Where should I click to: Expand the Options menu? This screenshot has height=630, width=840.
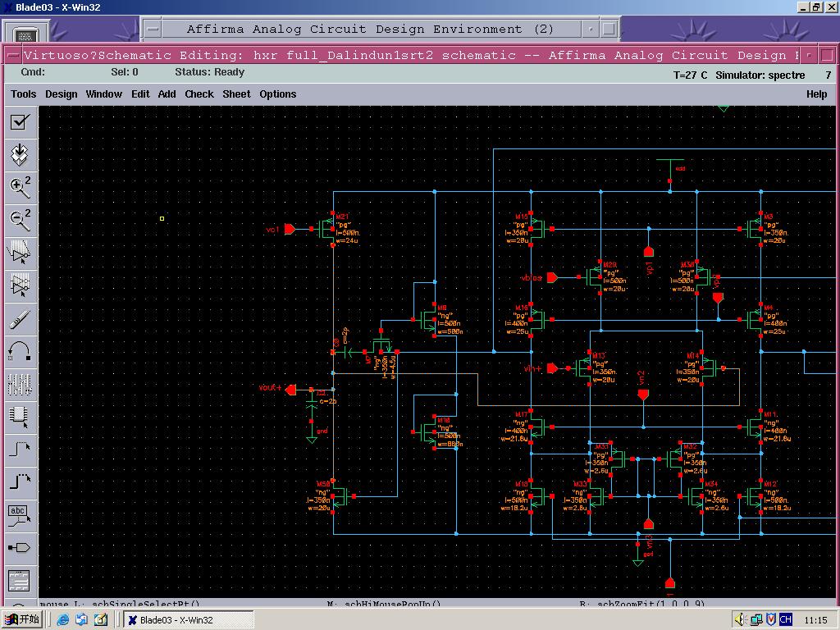[277, 94]
